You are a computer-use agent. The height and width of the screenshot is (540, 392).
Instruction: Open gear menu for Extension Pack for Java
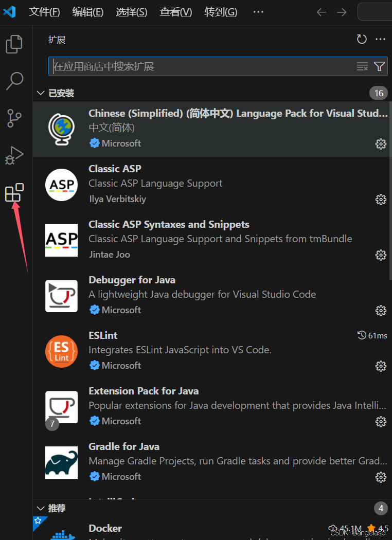381,422
